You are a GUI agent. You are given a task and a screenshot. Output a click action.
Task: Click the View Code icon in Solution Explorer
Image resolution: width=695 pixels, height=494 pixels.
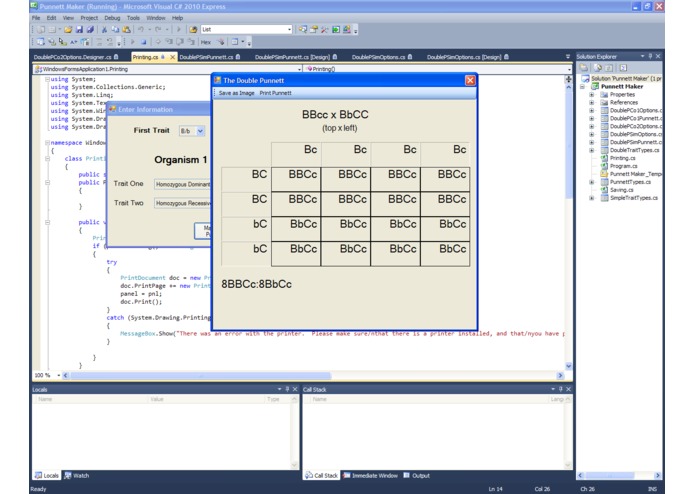tap(623, 68)
